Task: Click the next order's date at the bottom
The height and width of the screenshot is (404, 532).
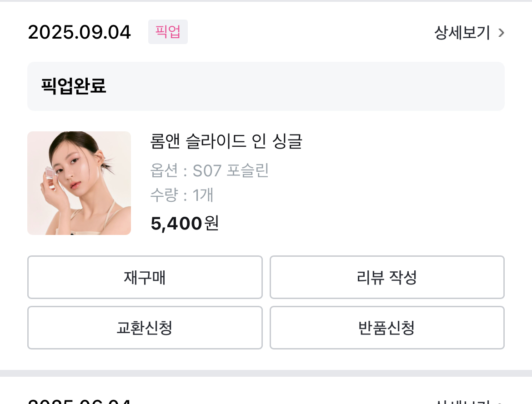Action: coord(80,402)
